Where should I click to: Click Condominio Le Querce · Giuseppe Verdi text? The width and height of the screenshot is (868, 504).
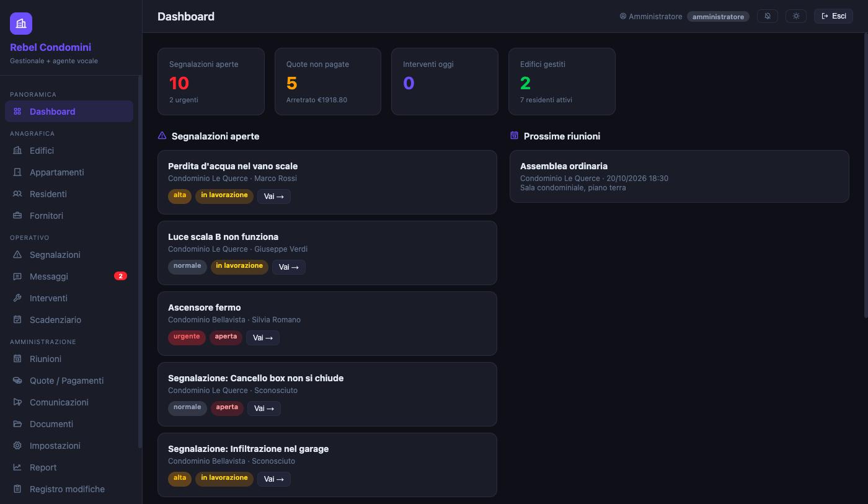238,249
